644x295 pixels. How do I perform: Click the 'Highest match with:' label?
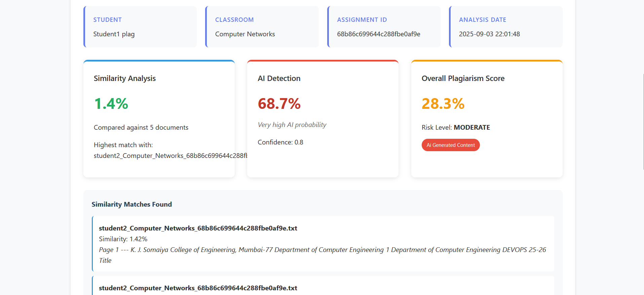[123, 145]
